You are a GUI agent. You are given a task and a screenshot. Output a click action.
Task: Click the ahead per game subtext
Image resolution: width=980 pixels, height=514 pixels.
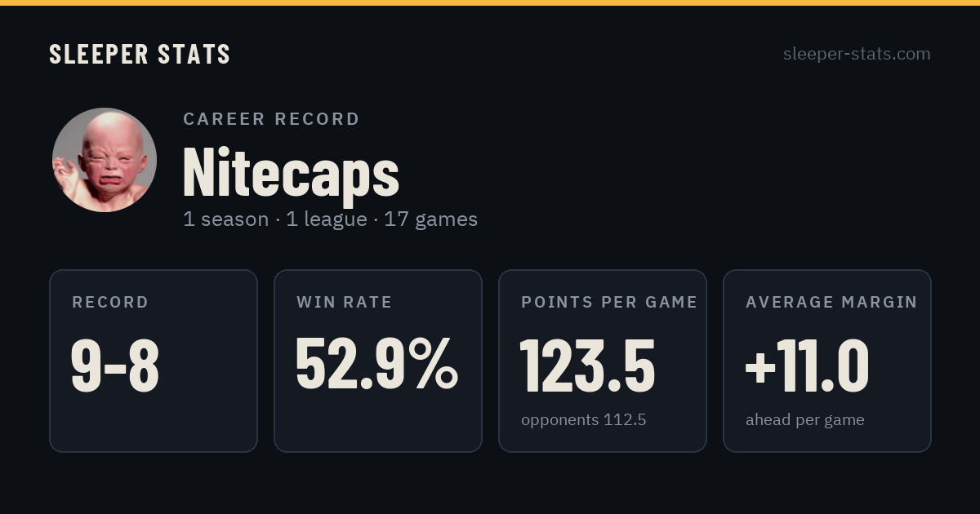point(805,420)
